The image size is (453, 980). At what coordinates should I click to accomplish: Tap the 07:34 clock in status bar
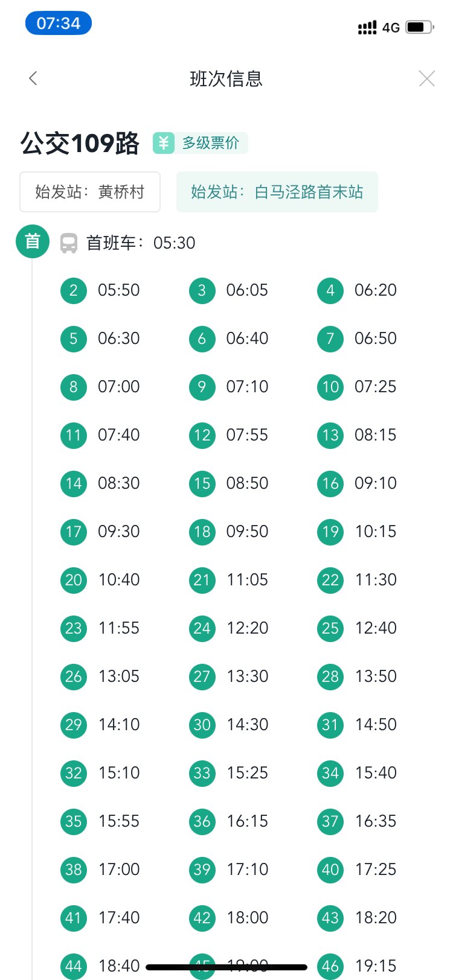click(58, 24)
